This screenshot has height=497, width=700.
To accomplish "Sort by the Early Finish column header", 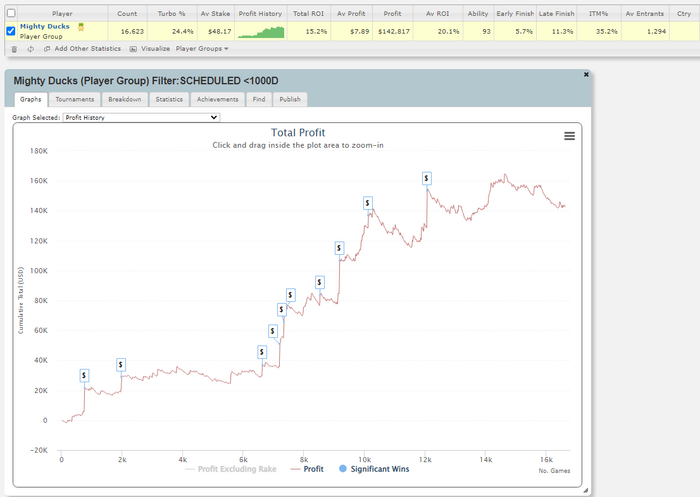I will tap(515, 13).
